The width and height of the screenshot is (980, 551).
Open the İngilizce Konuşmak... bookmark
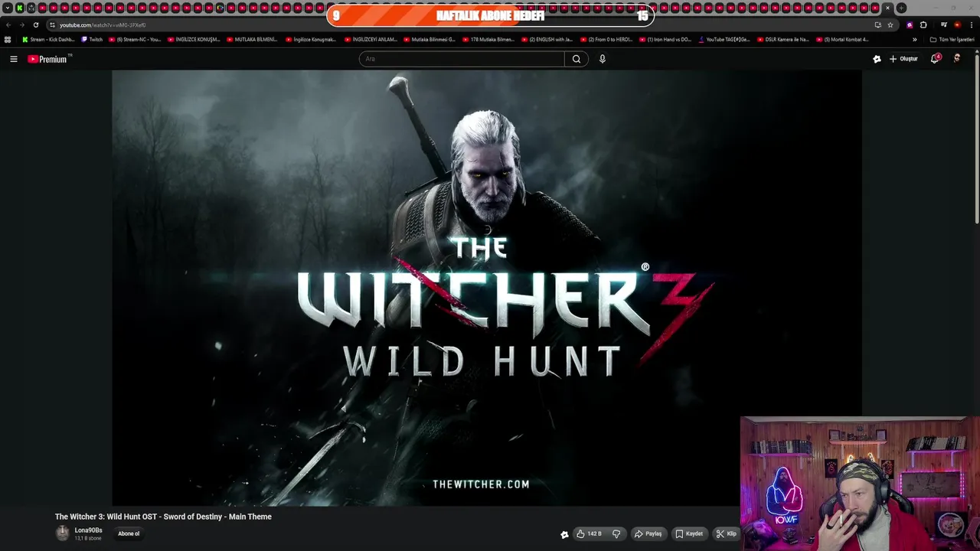coord(311,39)
